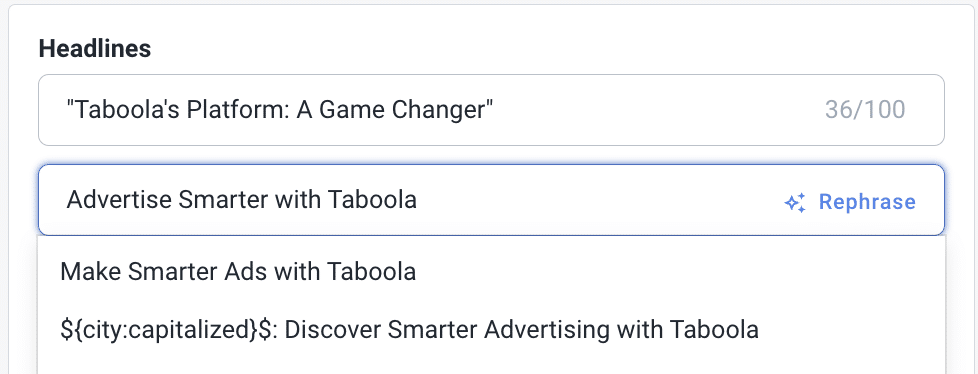Click the word "Make" in the first suggestion
Screen dimensions: 978x374
[91, 271]
